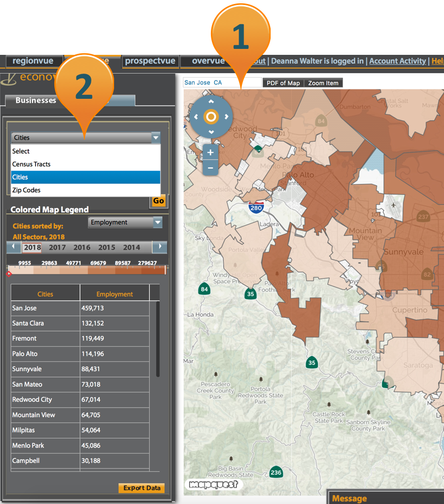
Task: Click the year slider left arrow
Action: click(13, 247)
